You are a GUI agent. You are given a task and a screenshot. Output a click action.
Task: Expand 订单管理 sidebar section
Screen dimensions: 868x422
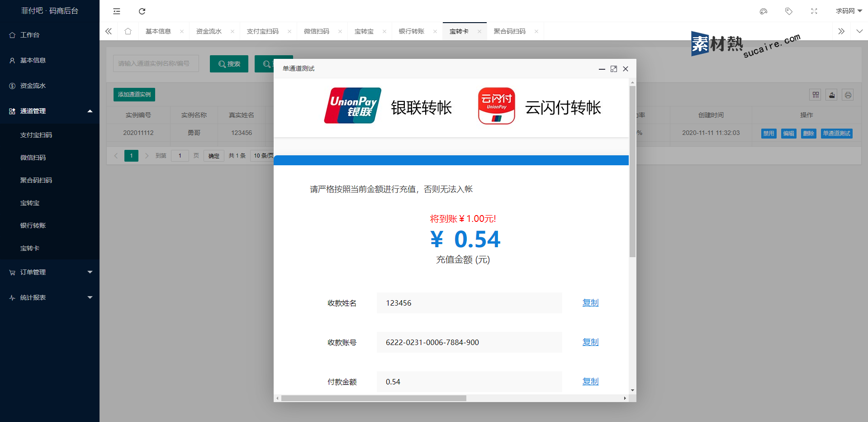coord(50,272)
